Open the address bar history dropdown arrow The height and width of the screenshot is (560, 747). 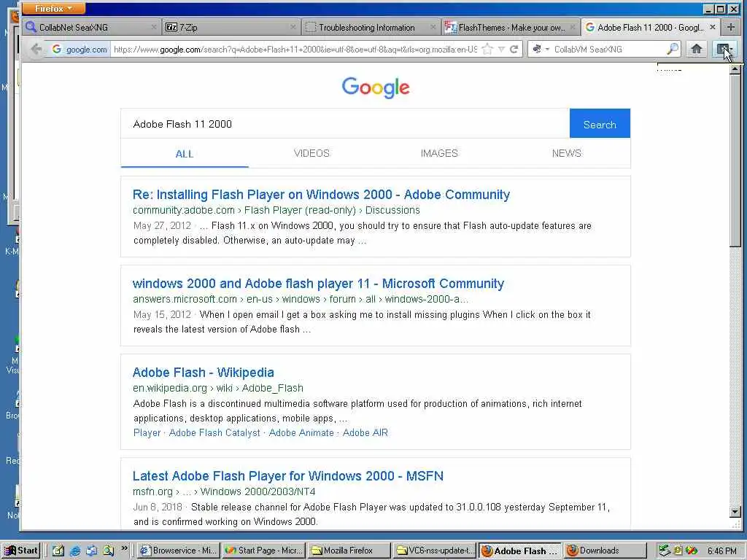click(501, 49)
